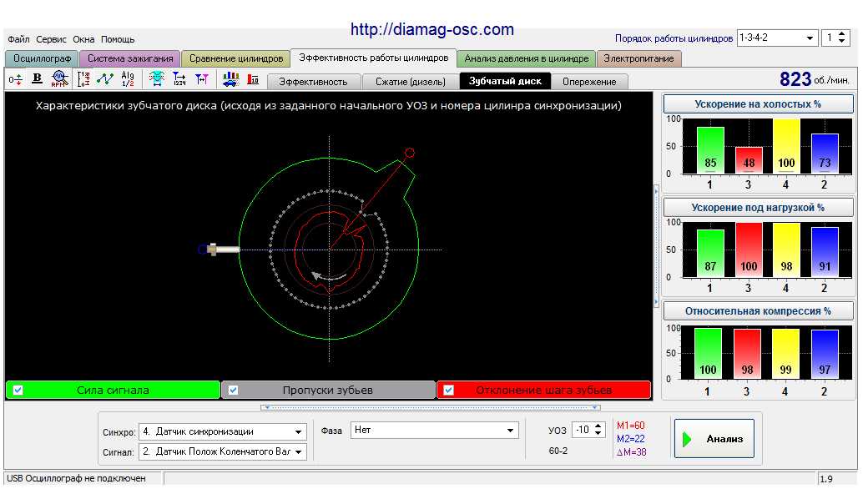Click the red bar with 10 icon
This screenshot has width=868, height=489.
point(253,79)
